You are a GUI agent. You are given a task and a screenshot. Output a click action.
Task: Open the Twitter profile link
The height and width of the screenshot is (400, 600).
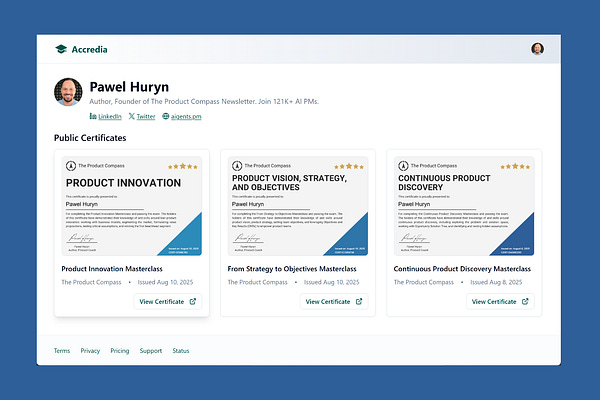point(146,116)
